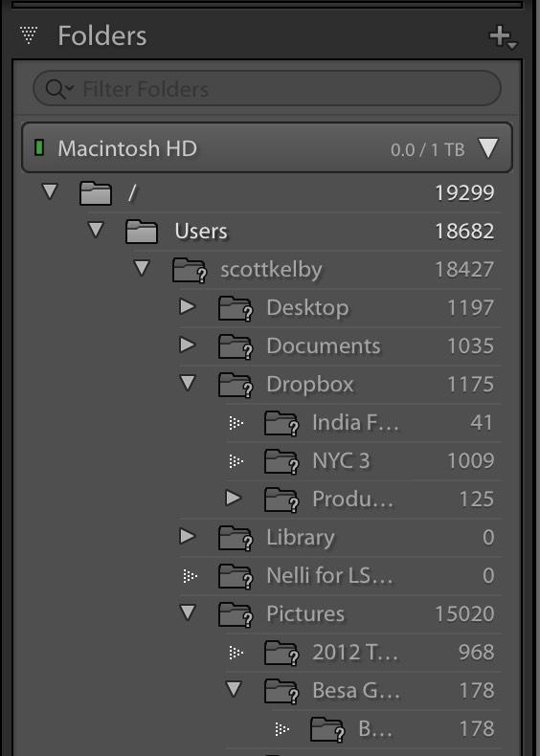Click the plus icon in Folders header
Viewport: 540px width, 756px height.
coord(503,37)
